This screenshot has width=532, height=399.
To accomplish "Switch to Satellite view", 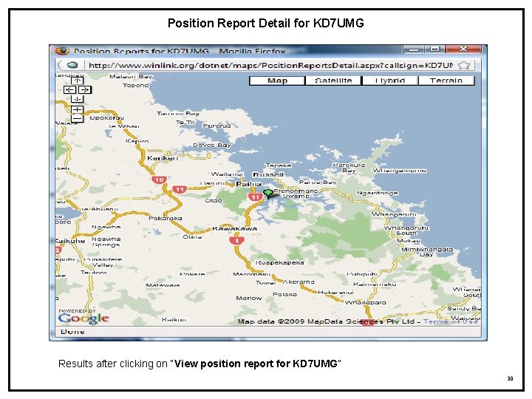I will 333,81.
